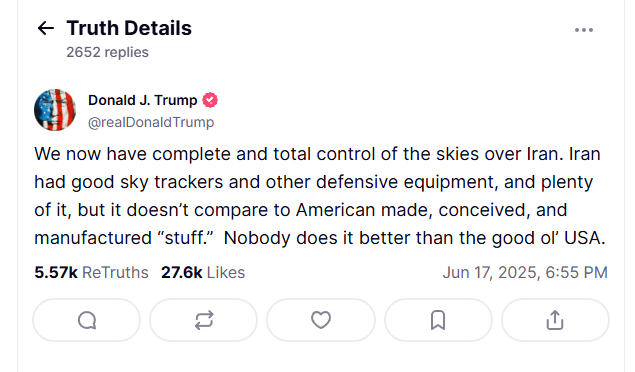Like the post with the heart icon
Screen dimensions: 635x372
pyautogui.click(x=321, y=320)
